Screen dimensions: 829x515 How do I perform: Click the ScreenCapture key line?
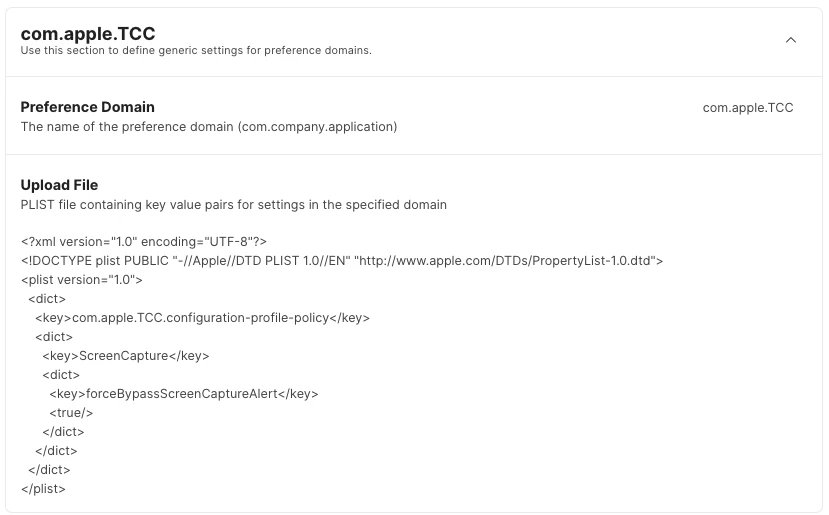(x=126, y=356)
